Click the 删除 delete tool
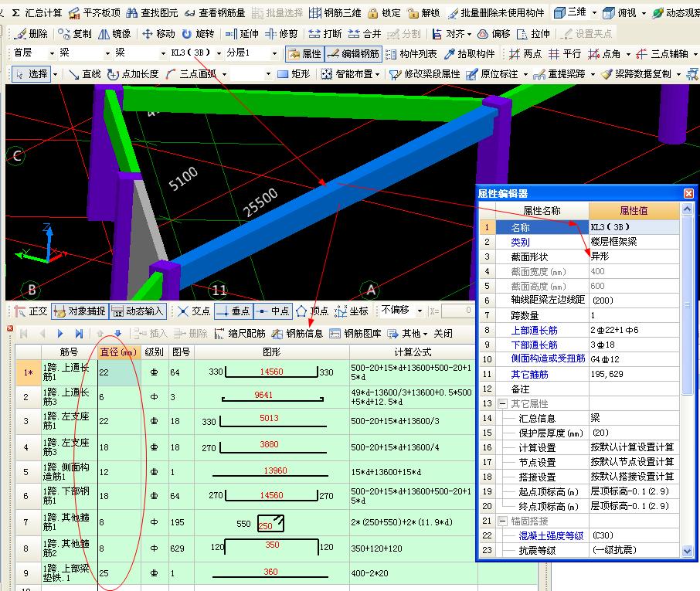 [30, 34]
